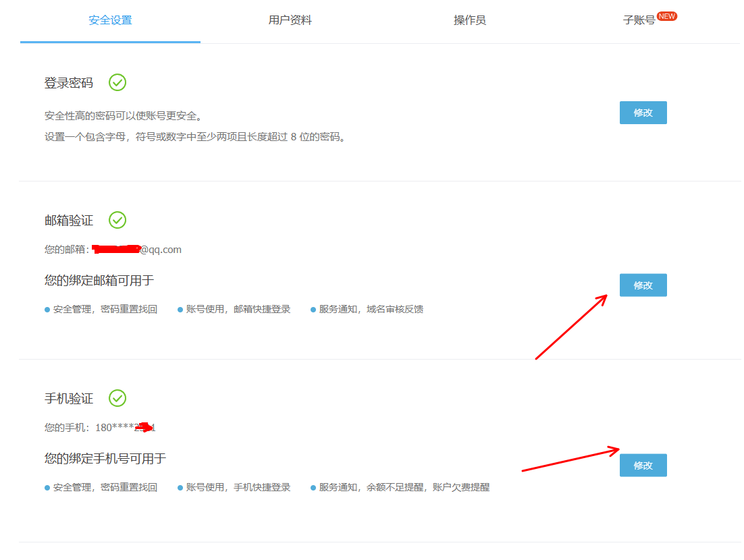The height and width of the screenshot is (560, 744).
Task: Click the green checkmark beside 邮箱验证
Action: [x=117, y=220]
